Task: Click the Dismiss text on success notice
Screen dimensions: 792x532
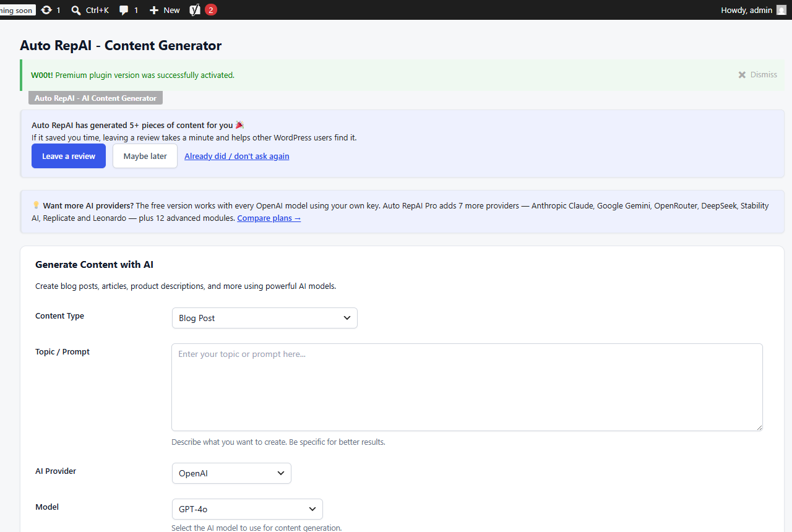Action: (x=764, y=75)
